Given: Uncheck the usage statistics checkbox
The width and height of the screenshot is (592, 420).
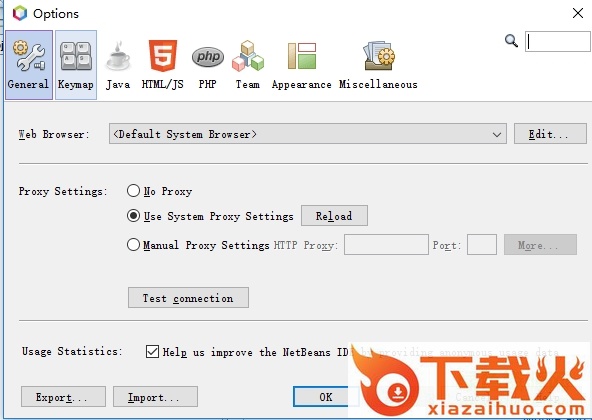Looking at the screenshot, I should (152, 351).
